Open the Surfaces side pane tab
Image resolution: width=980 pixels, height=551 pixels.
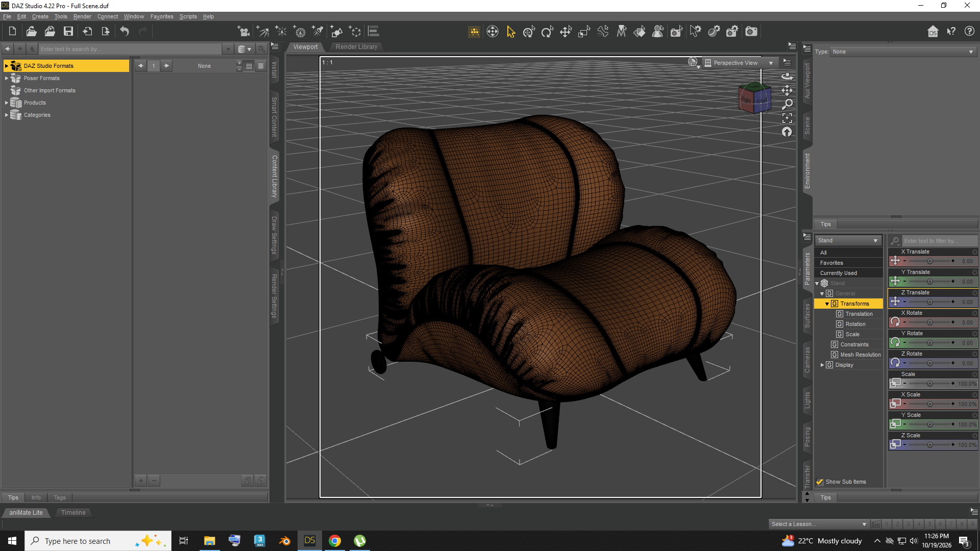(x=807, y=316)
